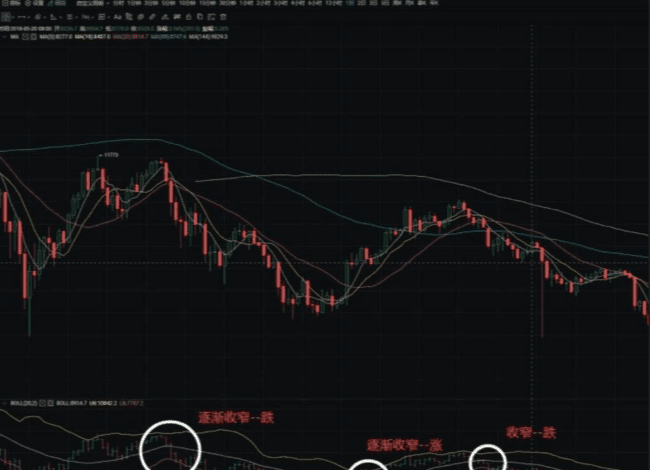
Task: Collapse the MA indicator legend arrow
Action: [x=4, y=36]
